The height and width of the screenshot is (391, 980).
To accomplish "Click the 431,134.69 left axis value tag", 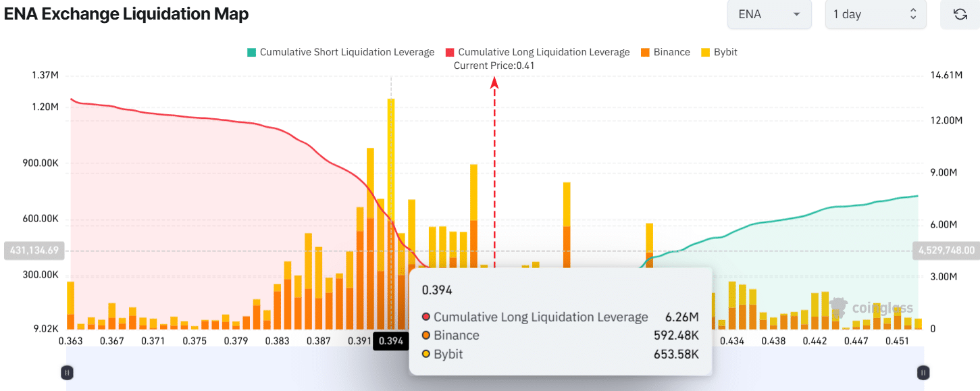I will pyautogui.click(x=34, y=251).
